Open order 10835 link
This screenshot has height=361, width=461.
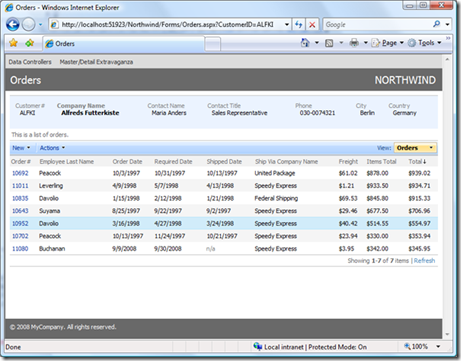pyautogui.click(x=20, y=198)
